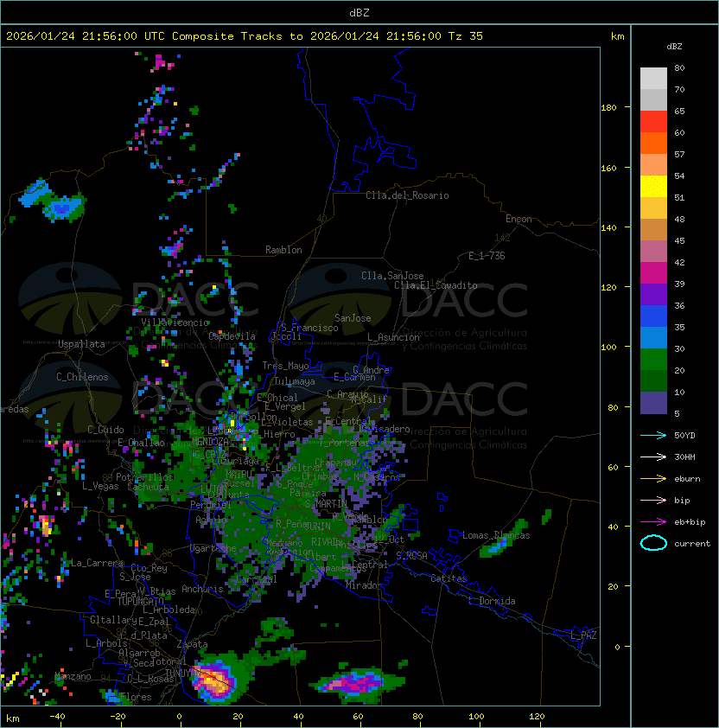Click the 'La_Carrera' place label
Image resolution: width=719 pixels, height=728 pixels.
[98, 563]
